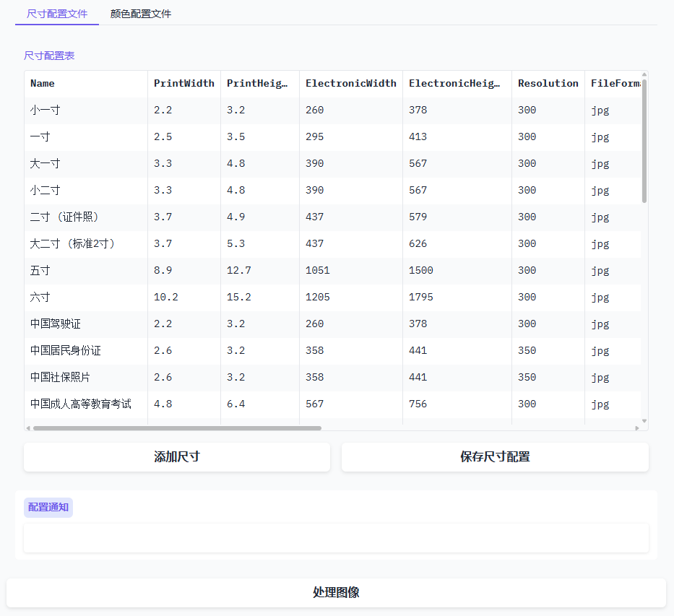Switch to 颜色配置文件 tab
The height and width of the screenshot is (616, 674).
pos(141,14)
